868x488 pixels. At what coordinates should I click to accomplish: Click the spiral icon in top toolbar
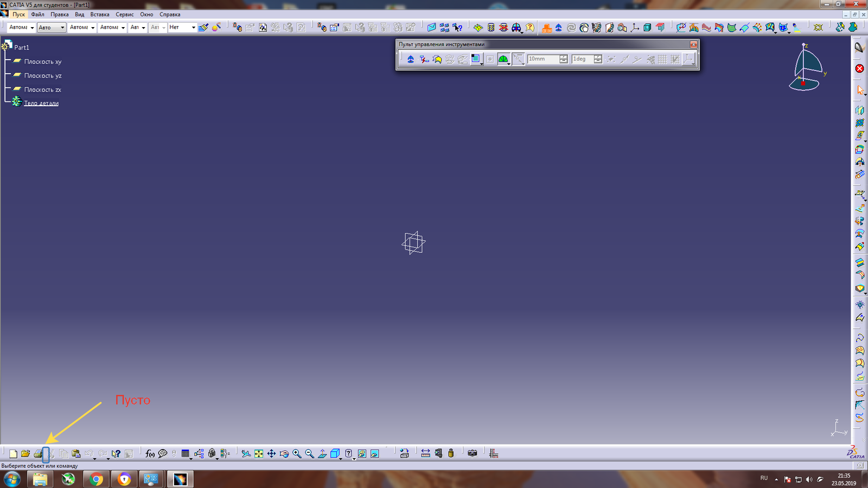pos(571,27)
